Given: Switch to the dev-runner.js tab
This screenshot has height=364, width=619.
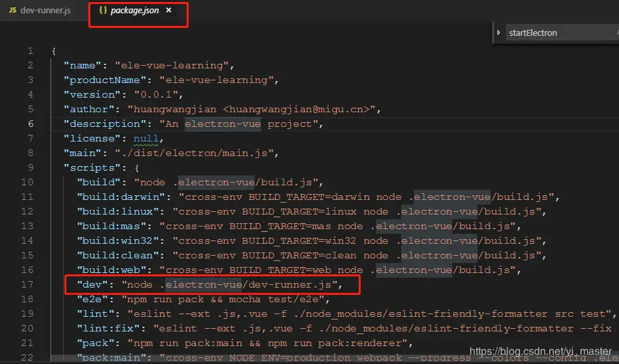Looking at the screenshot, I should tap(40, 11).
